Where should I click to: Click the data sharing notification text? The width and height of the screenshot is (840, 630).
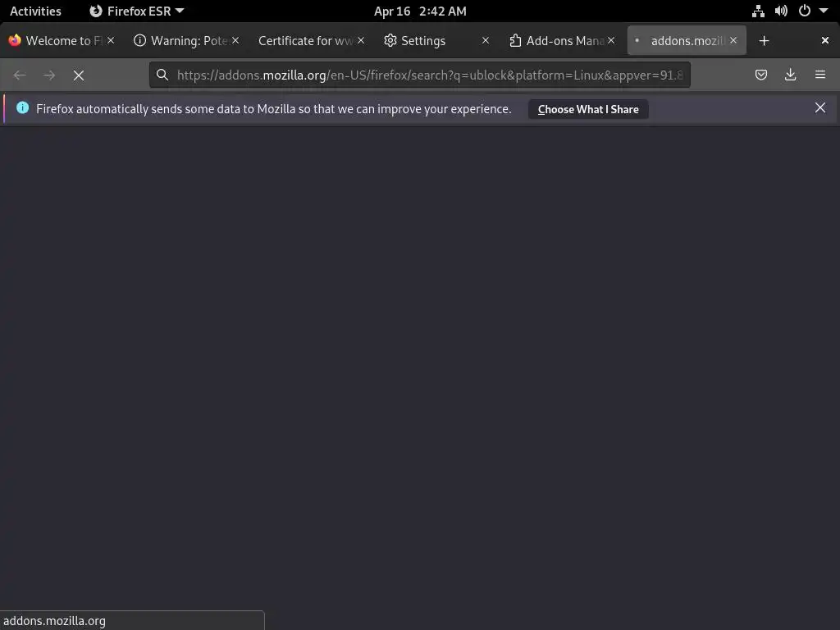[x=274, y=109]
